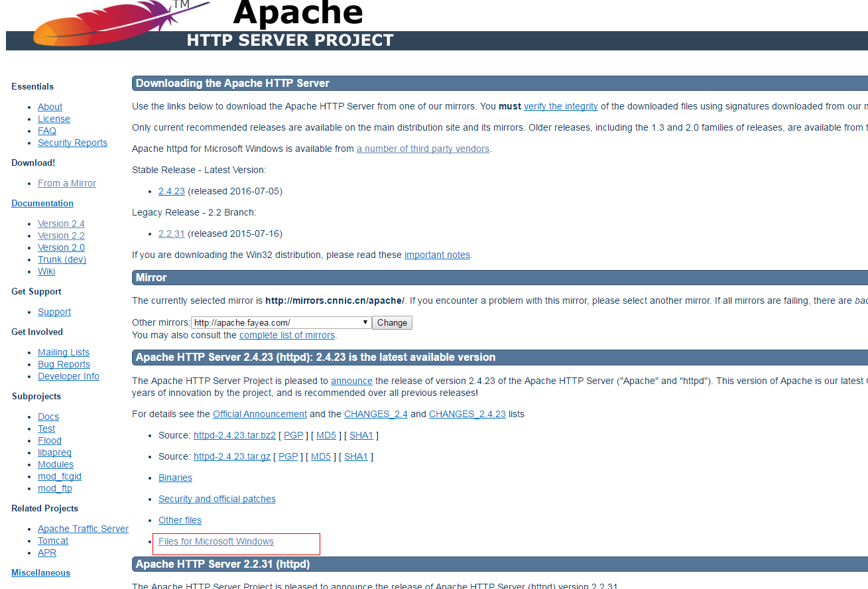Click MD5 link for tar.gz source

coord(321,456)
